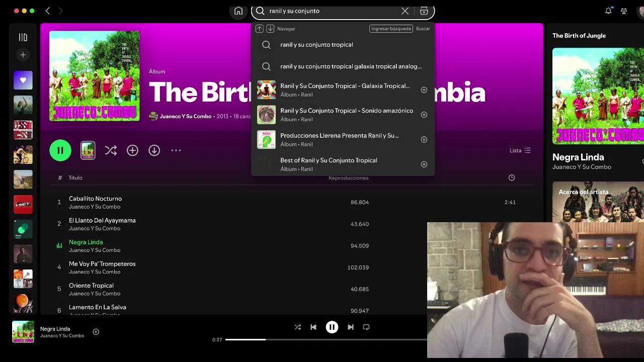Screen dimensions: 644x362
Task: Open now playing cover thumbnail
Action: tap(23, 332)
